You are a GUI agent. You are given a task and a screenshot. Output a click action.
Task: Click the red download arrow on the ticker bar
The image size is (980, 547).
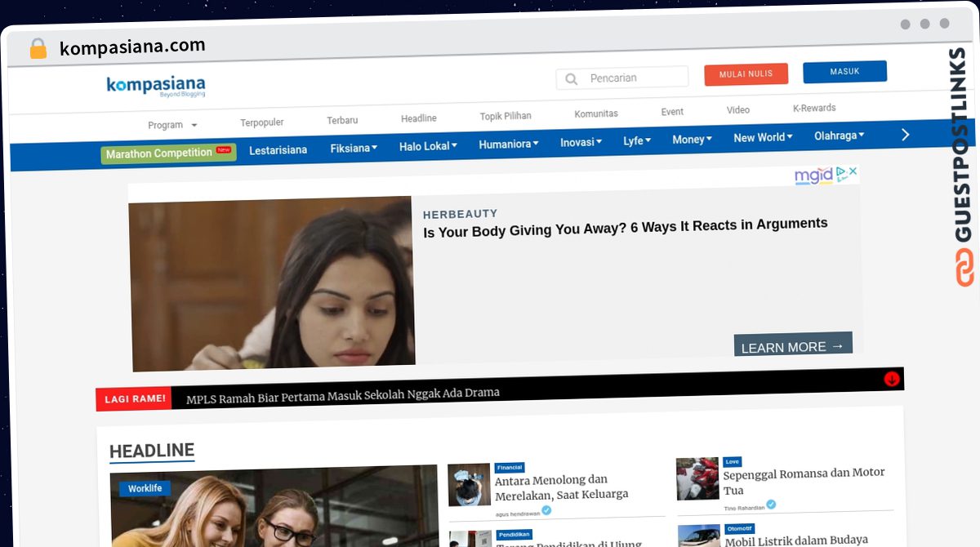pyautogui.click(x=891, y=378)
